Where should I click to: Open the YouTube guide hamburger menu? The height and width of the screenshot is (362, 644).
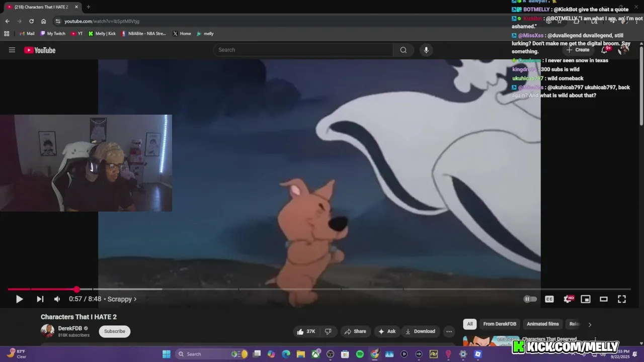click(x=12, y=50)
